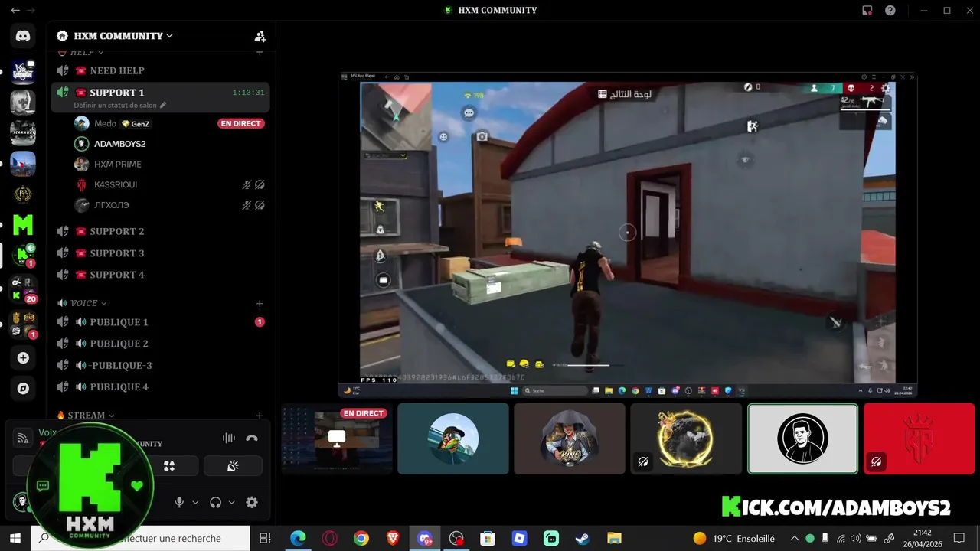Join the SUPPORT 4 voice channel
980x551 pixels.
(160, 275)
